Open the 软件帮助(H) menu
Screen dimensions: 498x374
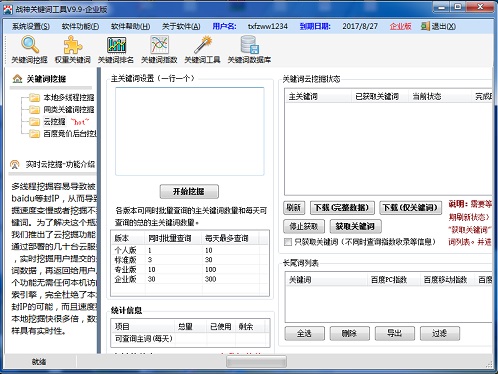point(131,26)
